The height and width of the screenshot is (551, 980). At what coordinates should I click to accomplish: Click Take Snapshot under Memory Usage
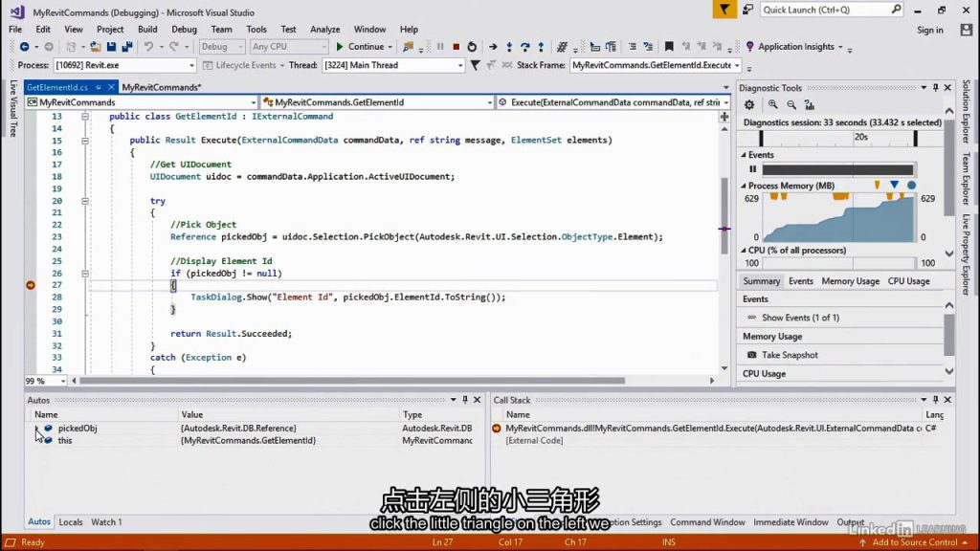pyautogui.click(x=790, y=355)
